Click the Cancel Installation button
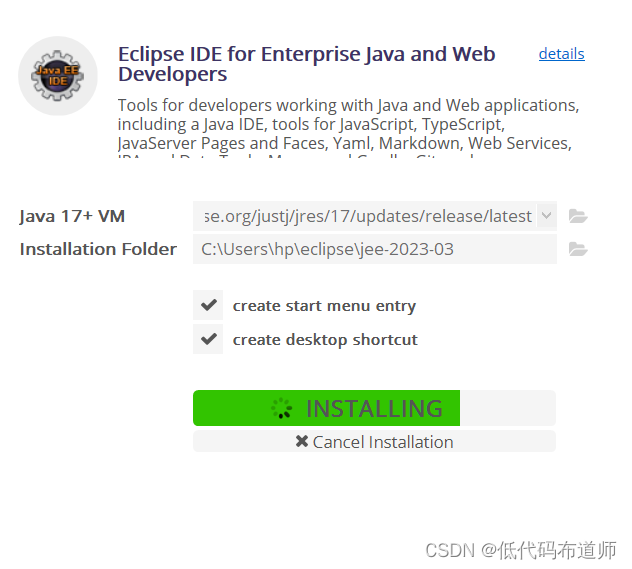Screen dimensions: 632x569 click(374, 441)
